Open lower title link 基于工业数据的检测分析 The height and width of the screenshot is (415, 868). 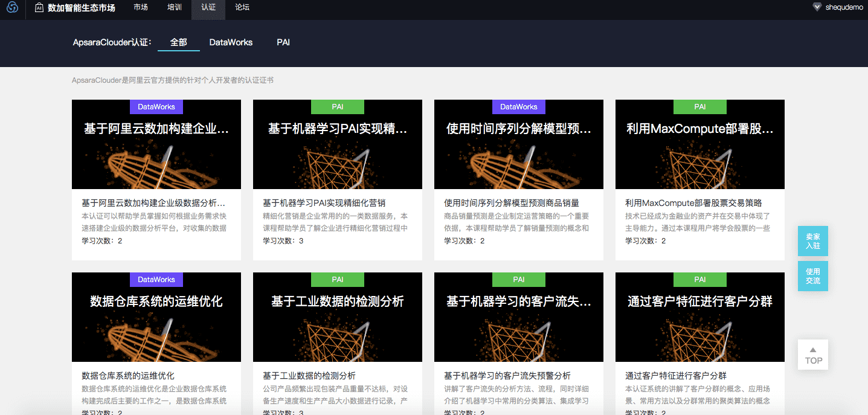pyautogui.click(x=309, y=376)
